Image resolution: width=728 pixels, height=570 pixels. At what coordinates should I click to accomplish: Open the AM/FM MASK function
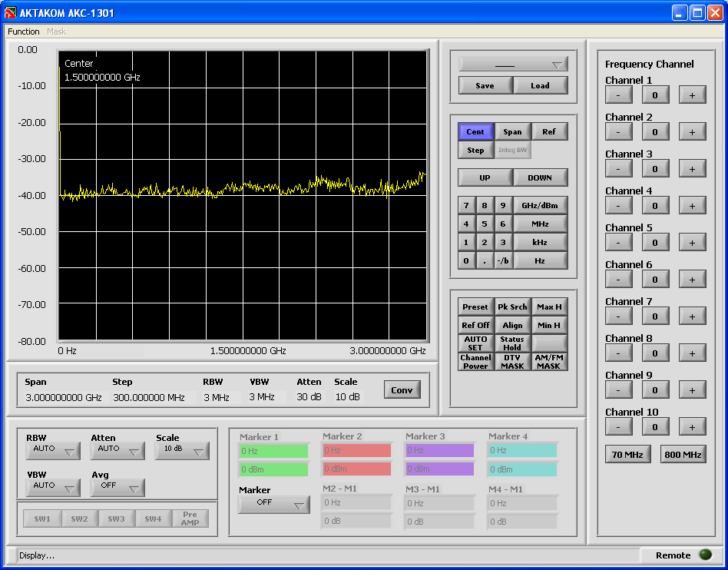pyautogui.click(x=549, y=362)
